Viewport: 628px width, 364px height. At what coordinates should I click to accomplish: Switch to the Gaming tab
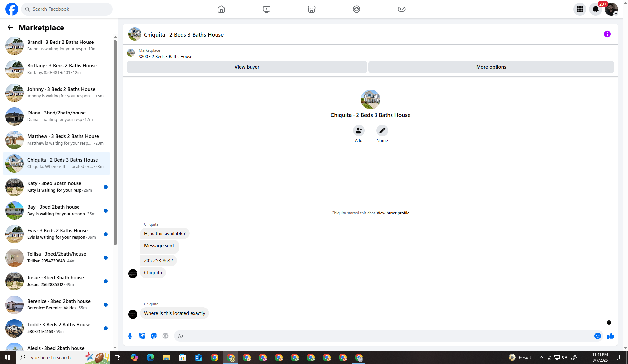(x=401, y=9)
